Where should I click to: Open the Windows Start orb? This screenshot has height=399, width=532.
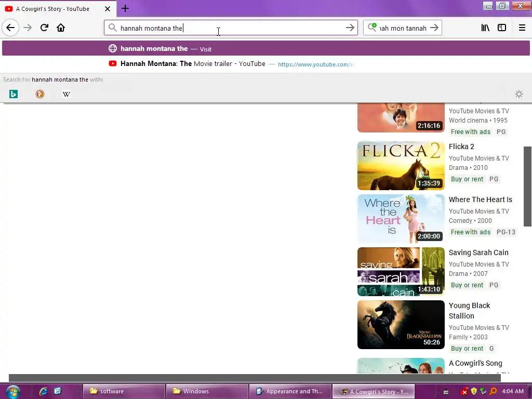tap(12, 391)
